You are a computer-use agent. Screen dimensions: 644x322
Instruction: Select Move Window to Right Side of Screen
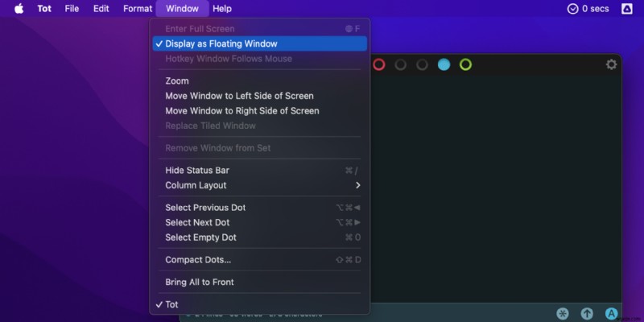click(259, 111)
